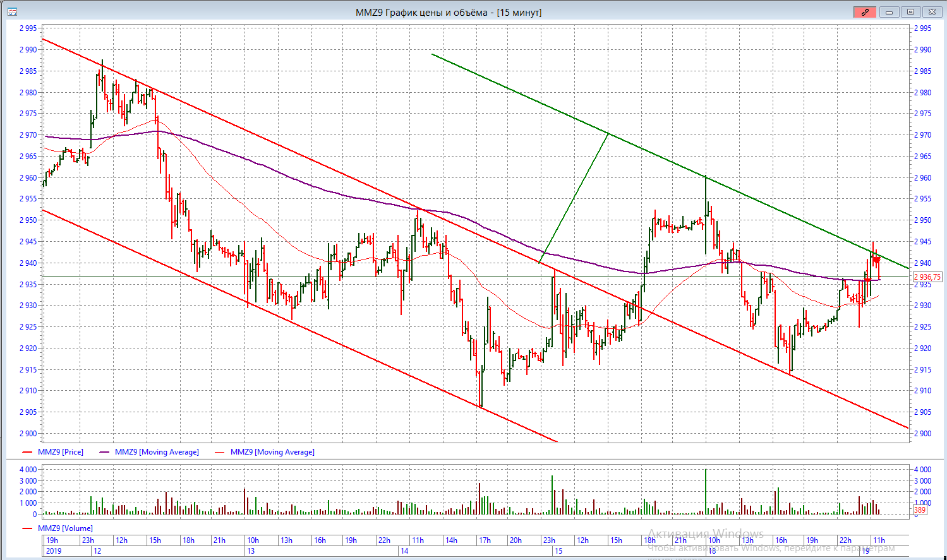This screenshot has height=560, width=947.
Task: Click the 2 960 label on right price axis
Action: 922,178
